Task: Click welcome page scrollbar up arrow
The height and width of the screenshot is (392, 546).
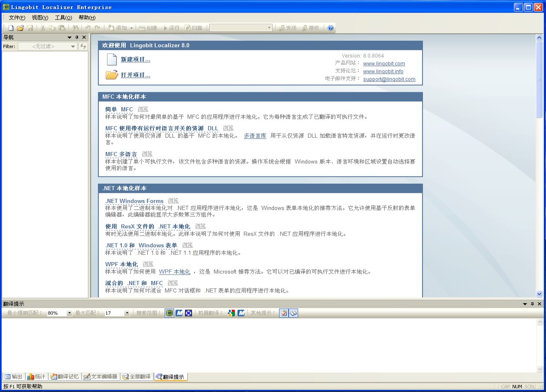Action: [x=539, y=38]
